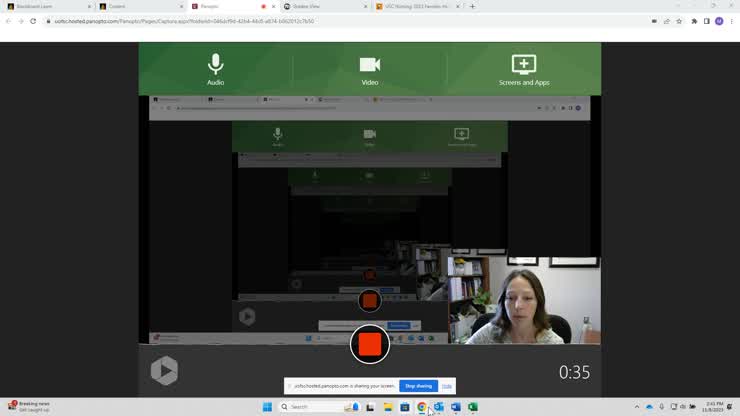This screenshot has height=416, width=740.
Task: Open OneDrive cloud tray icon
Action: coord(649,407)
